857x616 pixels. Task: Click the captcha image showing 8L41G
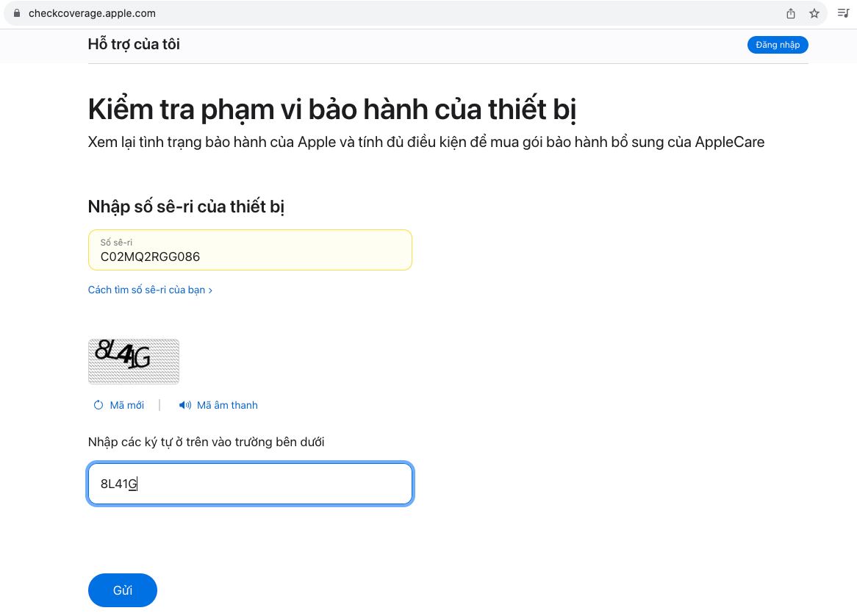(134, 361)
